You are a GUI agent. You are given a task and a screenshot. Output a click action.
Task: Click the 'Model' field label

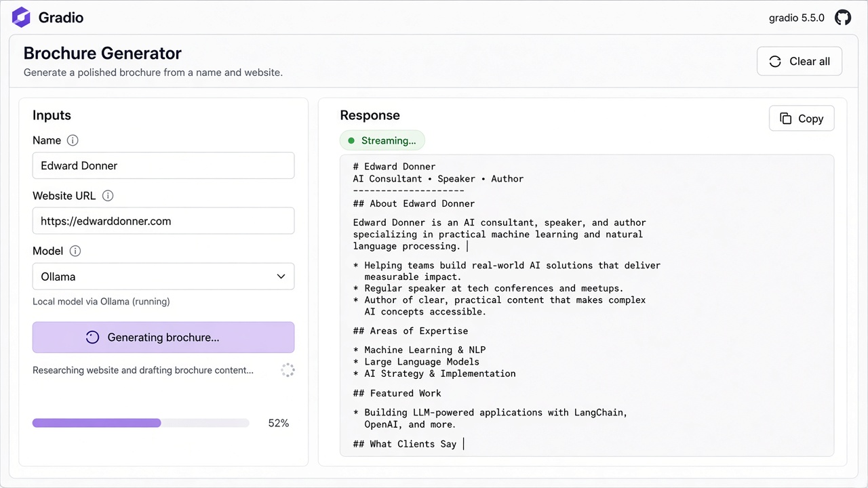(48, 251)
